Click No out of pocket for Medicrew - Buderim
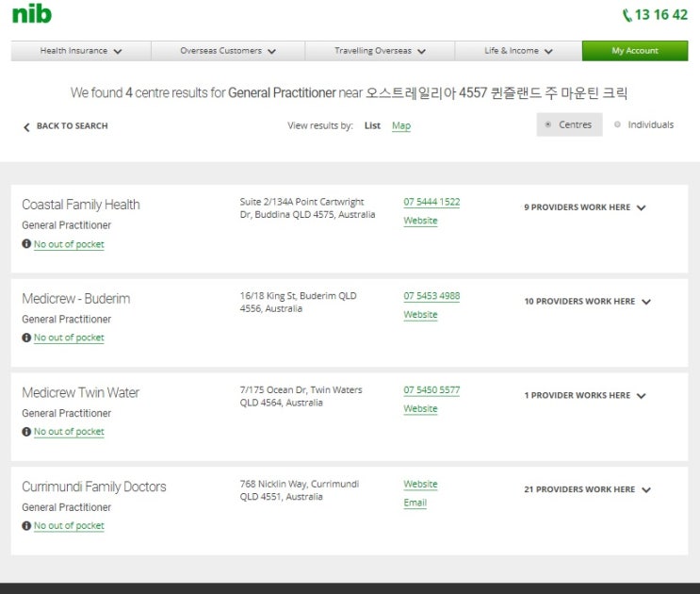 point(69,338)
